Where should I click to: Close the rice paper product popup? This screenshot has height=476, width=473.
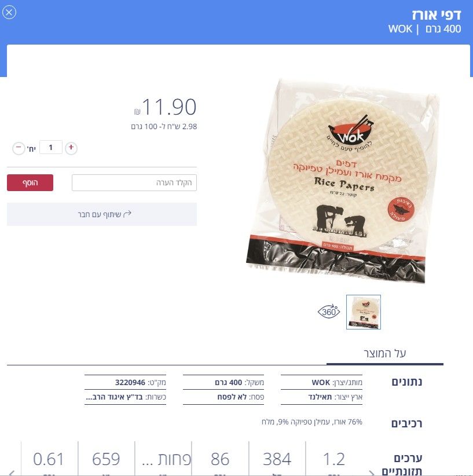9,12
